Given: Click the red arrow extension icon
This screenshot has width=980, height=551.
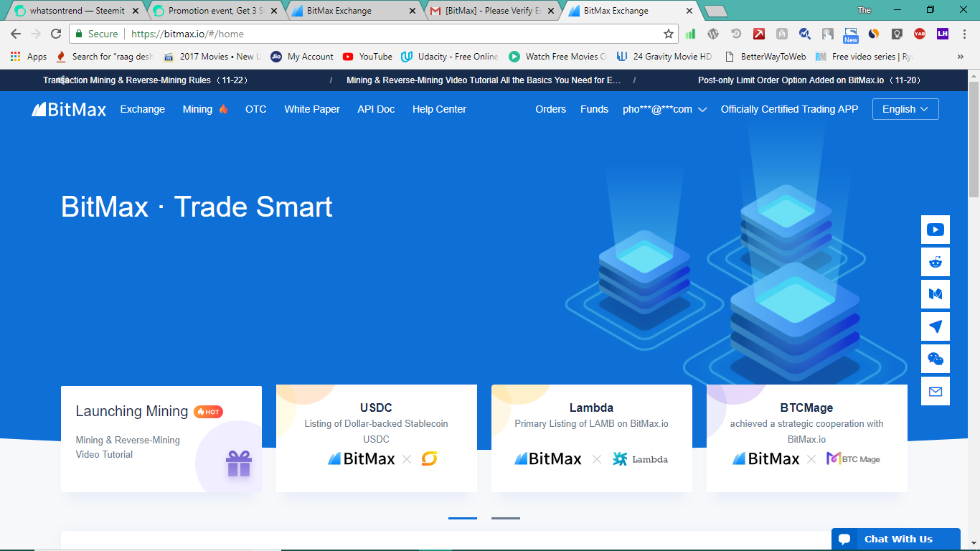Looking at the screenshot, I should coord(759,34).
